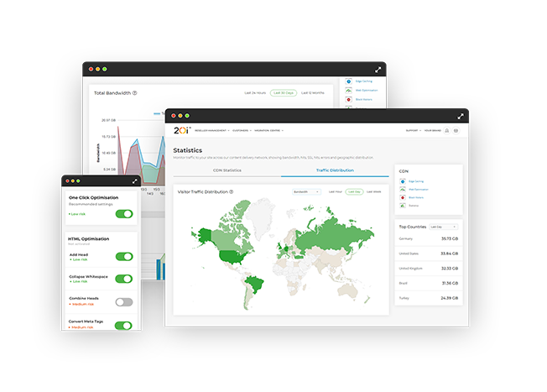547x392 pixels.
Task: Switch to the Traffic Distribution tab
Action: pyautogui.click(x=335, y=170)
